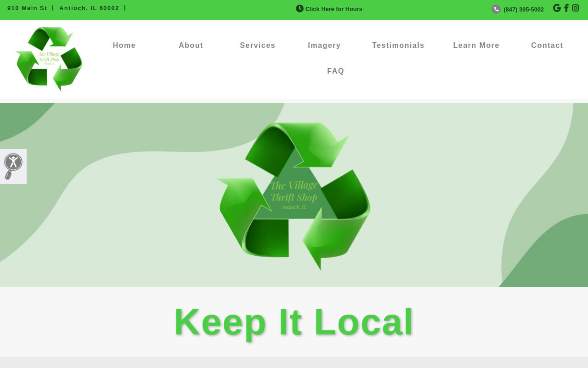
Task: Click the clock icon beside hours
Action: tap(300, 8)
